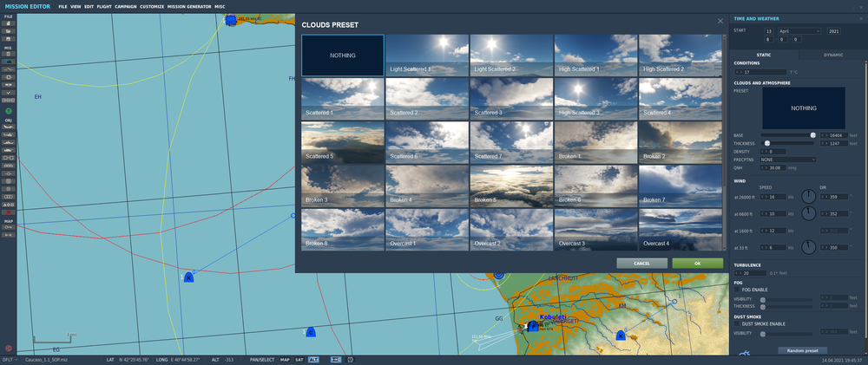Image resolution: width=868 pixels, height=365 pixels.
Task: Click the blue K unit marker on sea
Action: coord(188,277)
